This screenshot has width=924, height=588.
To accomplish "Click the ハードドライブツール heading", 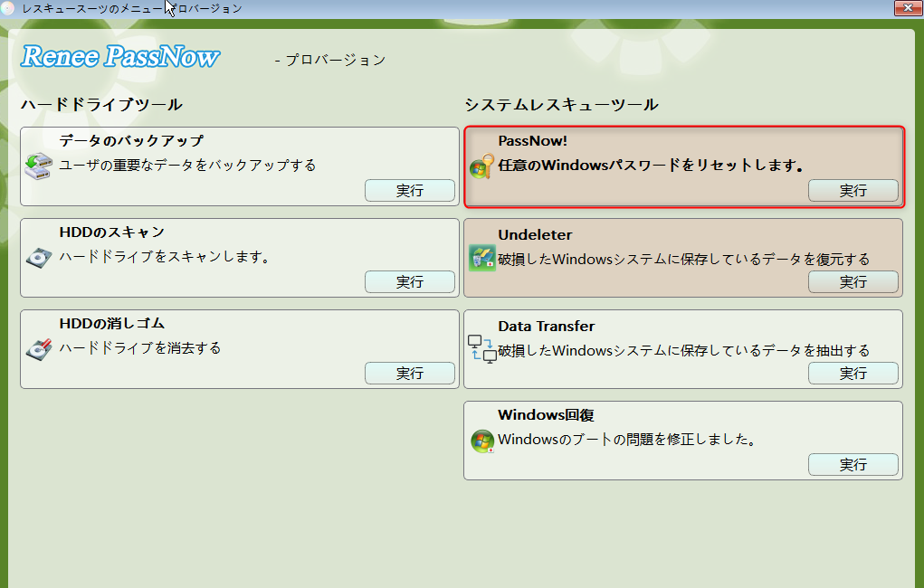I will 101,105.
